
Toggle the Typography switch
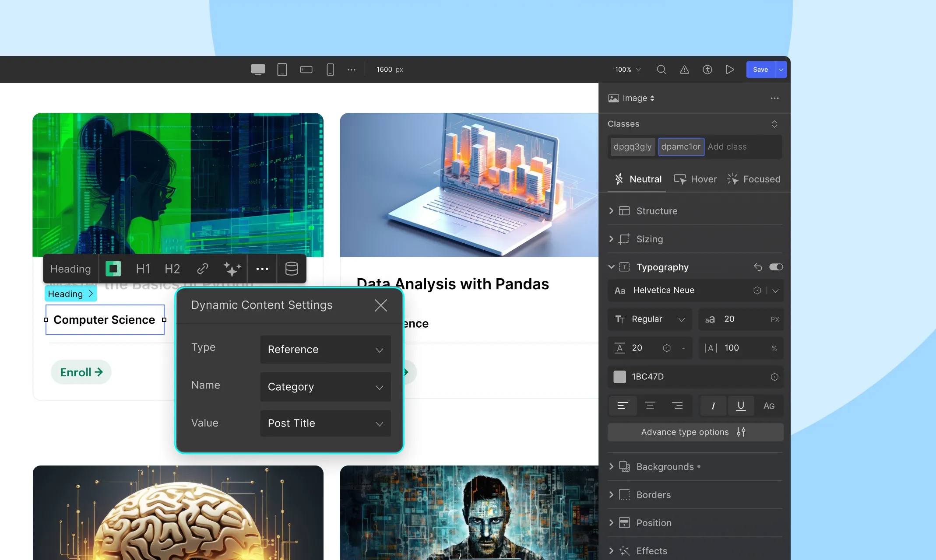tap(776, 267)
